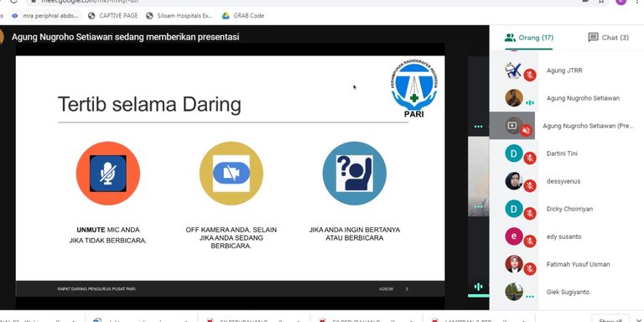The height and width of the screenshot is (322, 644).
Task: Select the Agung Nugroho Setiawan name in list
Action: [x=583, y=98]
